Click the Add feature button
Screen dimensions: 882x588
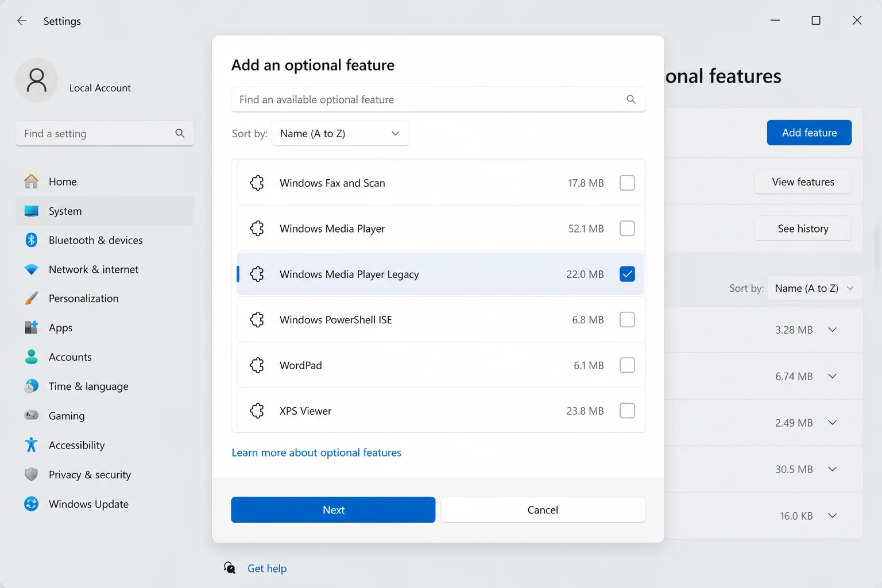pos(809,133)
